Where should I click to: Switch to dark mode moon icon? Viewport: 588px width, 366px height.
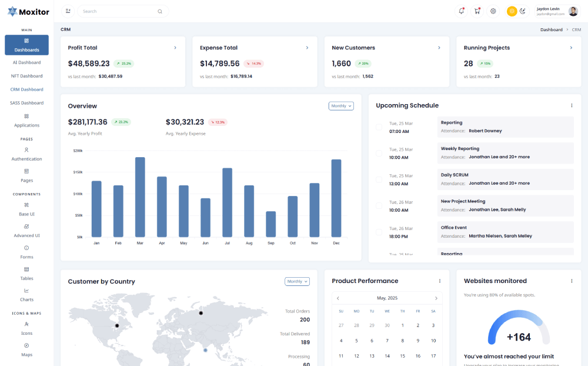tap(522, 11)
